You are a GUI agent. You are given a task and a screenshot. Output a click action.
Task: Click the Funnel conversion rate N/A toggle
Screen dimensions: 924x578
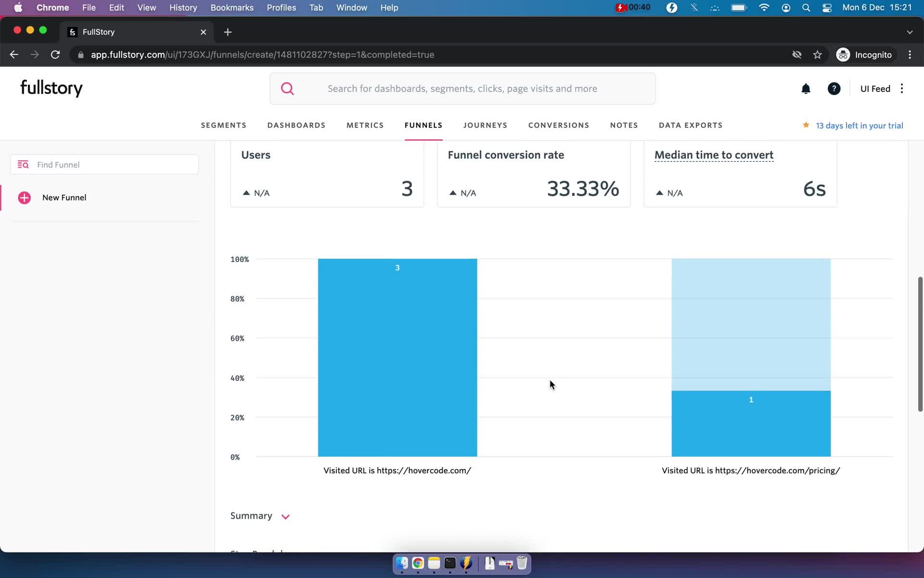click(x=463, y=193)
